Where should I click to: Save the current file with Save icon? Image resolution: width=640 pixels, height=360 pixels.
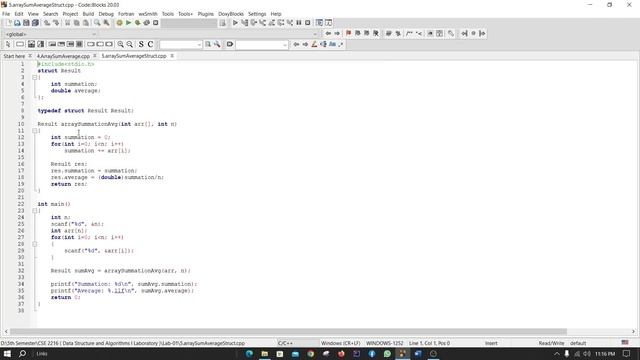pyautogui.click(x=26, y=23)
